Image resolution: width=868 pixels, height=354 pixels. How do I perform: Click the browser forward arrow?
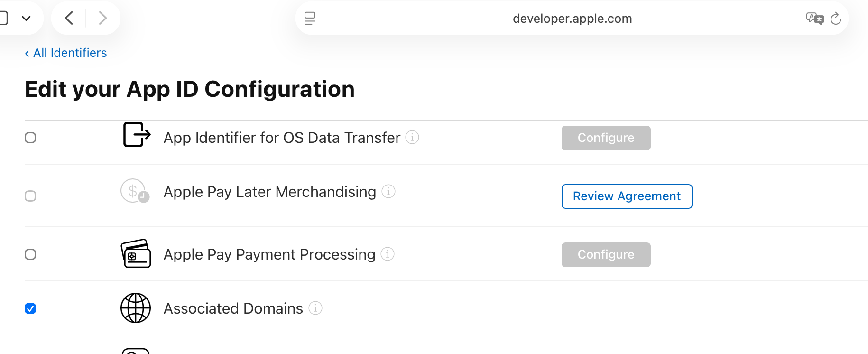(102, 19)
